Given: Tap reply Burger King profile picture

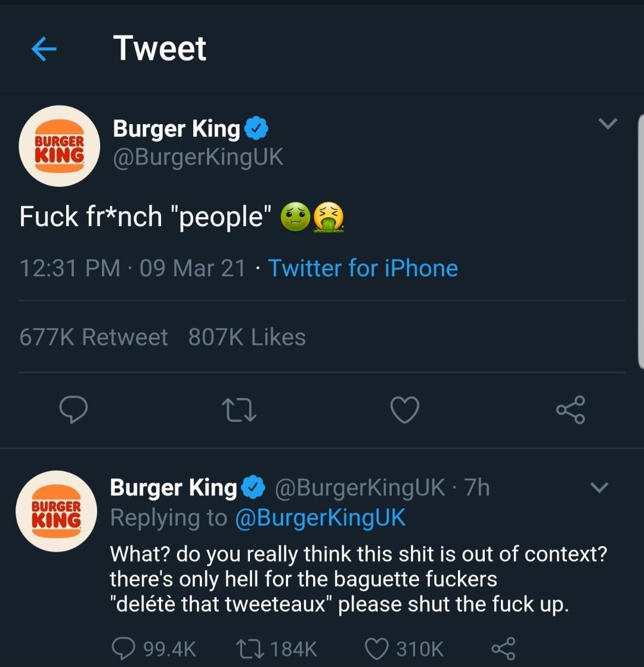Looking at the screenshot, I should (56, 511).
